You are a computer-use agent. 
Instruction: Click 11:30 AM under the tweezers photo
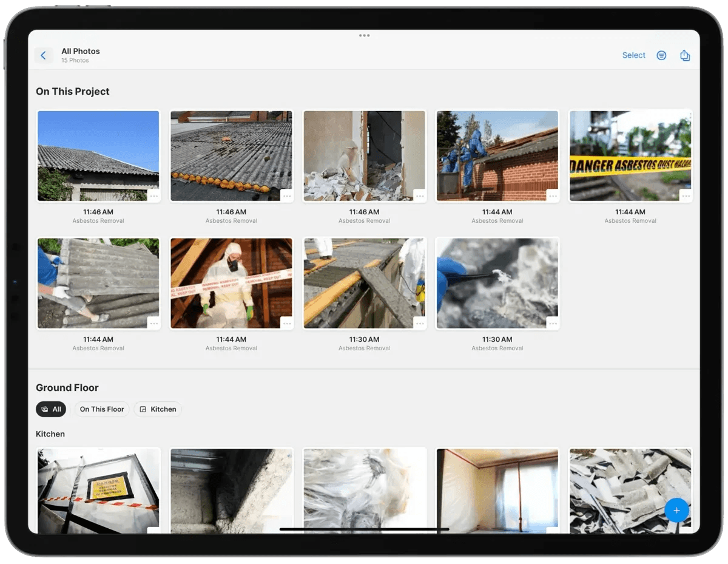click(x=497, y=339)
